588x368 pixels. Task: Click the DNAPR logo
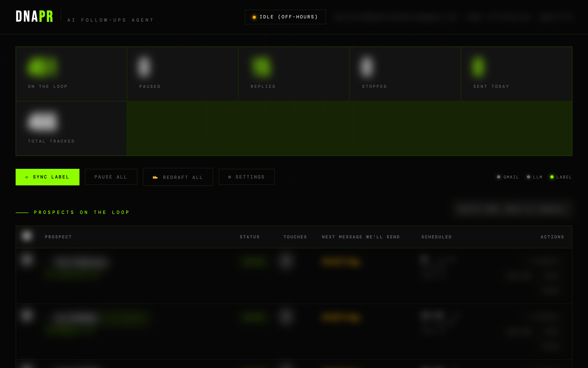pyautogui.click(x=34, y=17)
